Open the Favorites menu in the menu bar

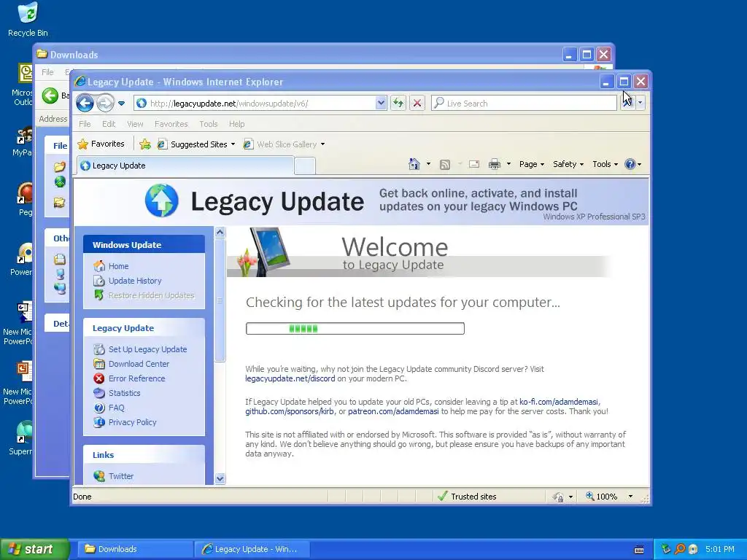pos(171,124)
